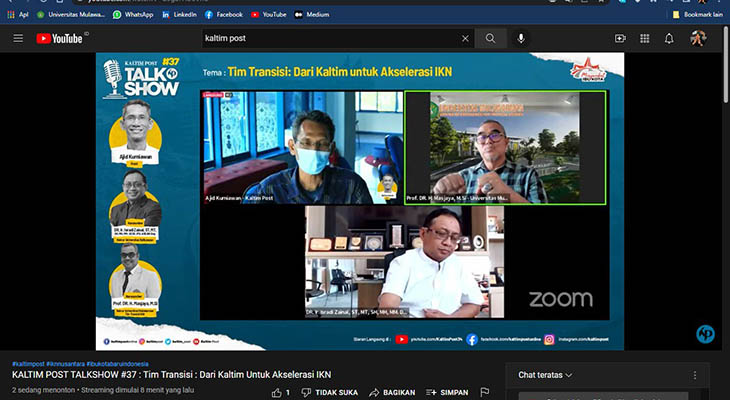Viewport: 730px width, 400px height.
Task: Open the YouTube hamburger guide menu
Action: tap(18, 38)
